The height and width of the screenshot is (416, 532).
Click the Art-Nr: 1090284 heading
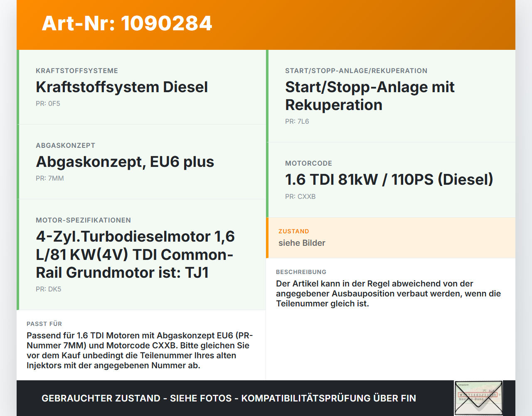click(x=127, y=23)
